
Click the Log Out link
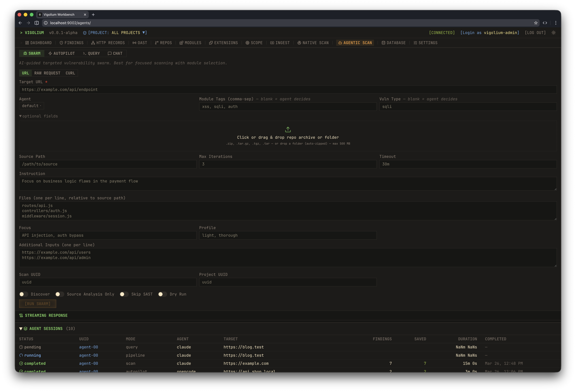click(535, 33)
